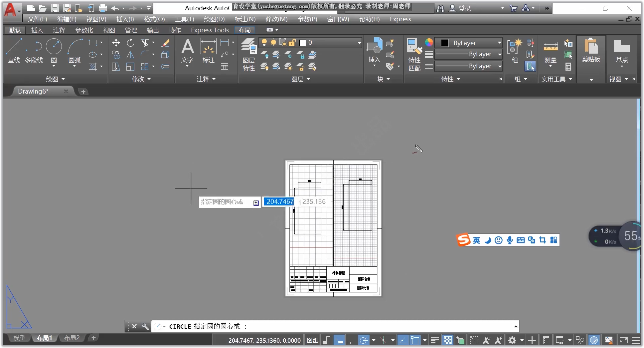Click the Clipboard paste (剪贴板) icon
Image resolution: width=644 pixels, height=348 pixels.
tap(591, 50)
